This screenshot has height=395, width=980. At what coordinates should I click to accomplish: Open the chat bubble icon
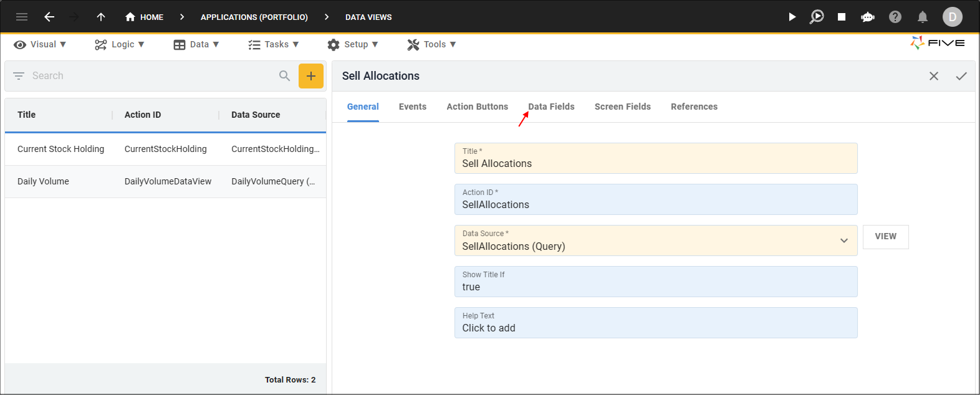pyautogui.click(x=868, y=17)
